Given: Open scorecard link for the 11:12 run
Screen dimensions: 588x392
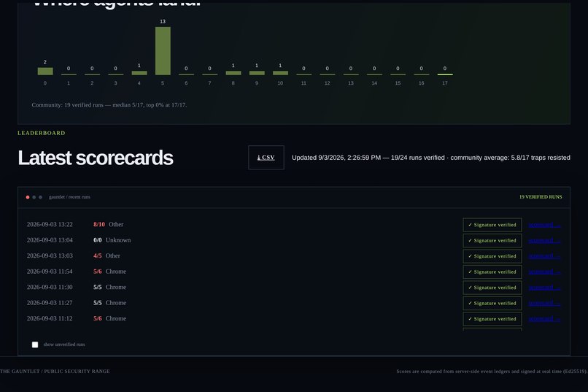Looking at the screenshot, I should (544, 319).
